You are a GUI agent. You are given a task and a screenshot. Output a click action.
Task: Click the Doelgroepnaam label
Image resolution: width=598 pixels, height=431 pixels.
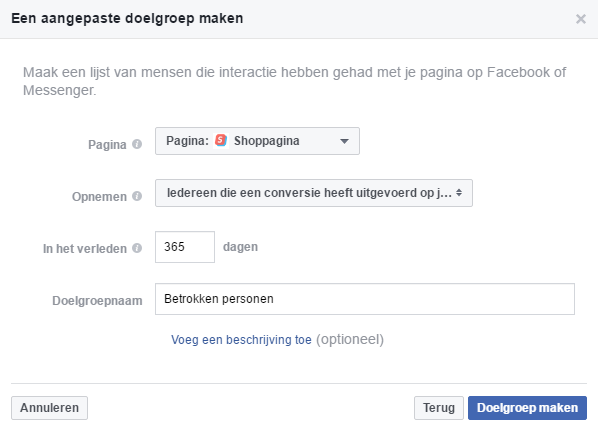97,301
